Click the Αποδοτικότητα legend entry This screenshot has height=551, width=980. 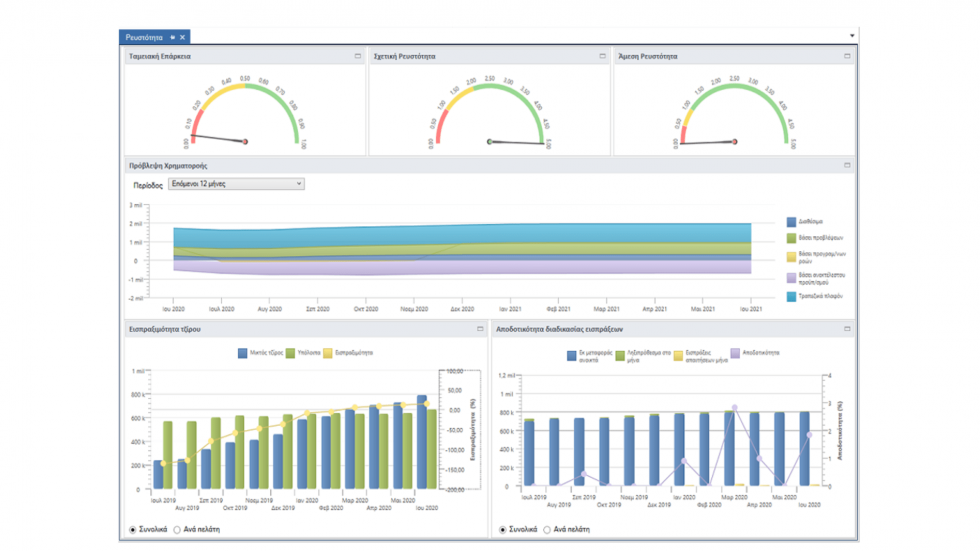tap(755, 353)
